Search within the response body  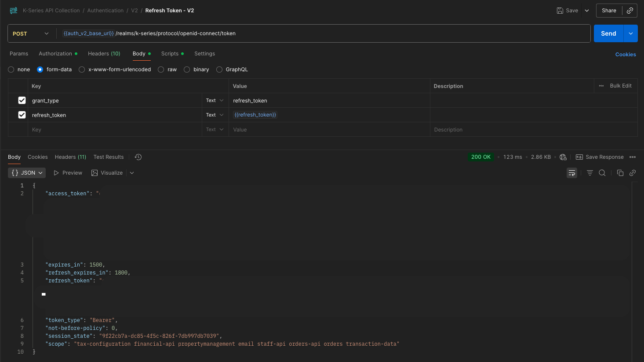point(602,173)
